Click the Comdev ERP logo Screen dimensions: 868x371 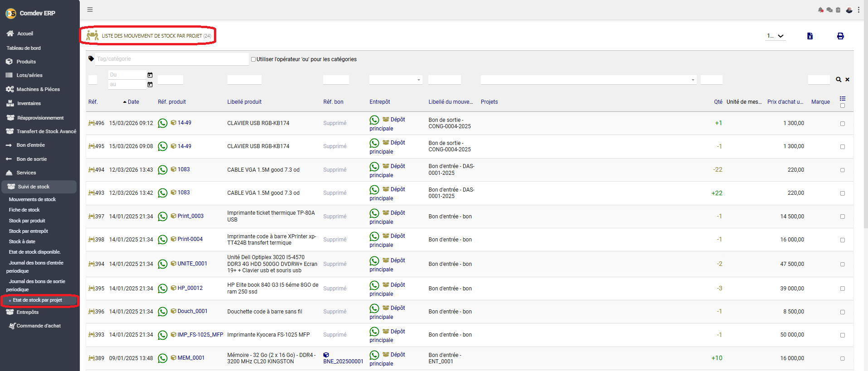point(11,14)
